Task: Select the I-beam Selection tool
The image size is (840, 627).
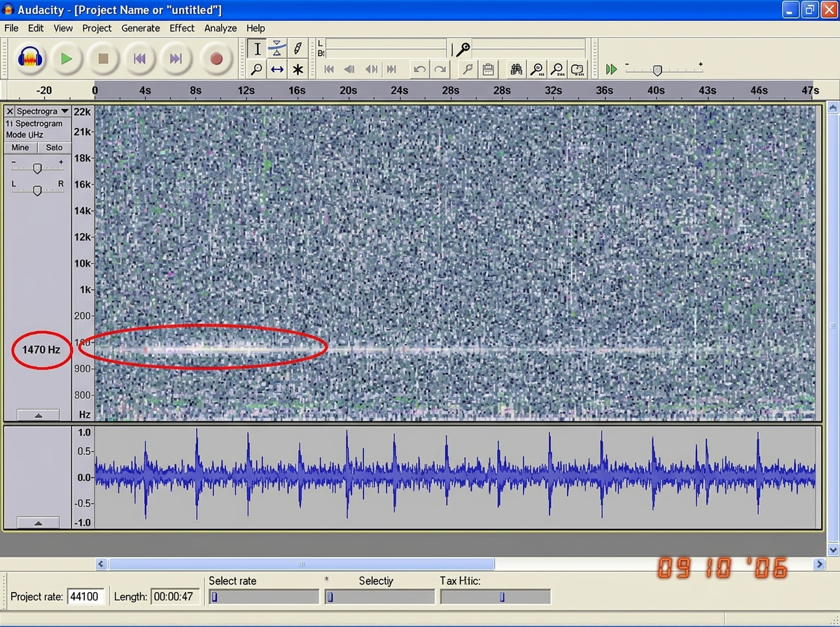Action: (x=257, y=48)
